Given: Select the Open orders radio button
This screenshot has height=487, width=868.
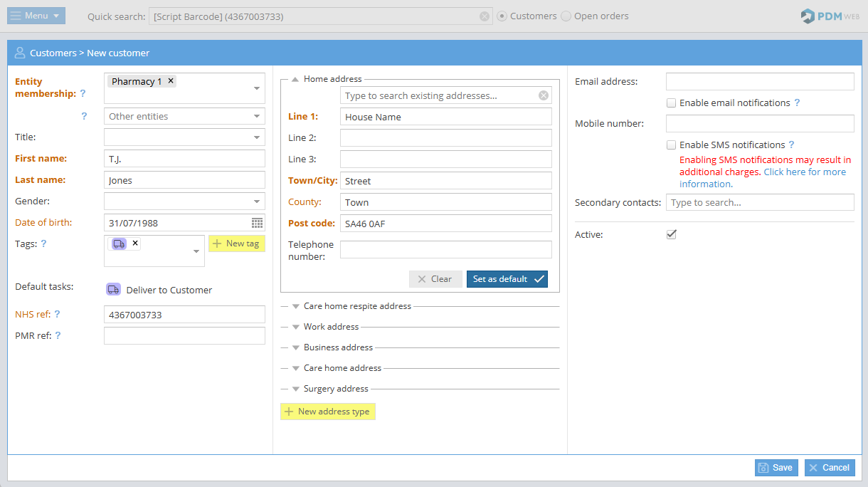Looking at the screenshot, I should [566, 16].
